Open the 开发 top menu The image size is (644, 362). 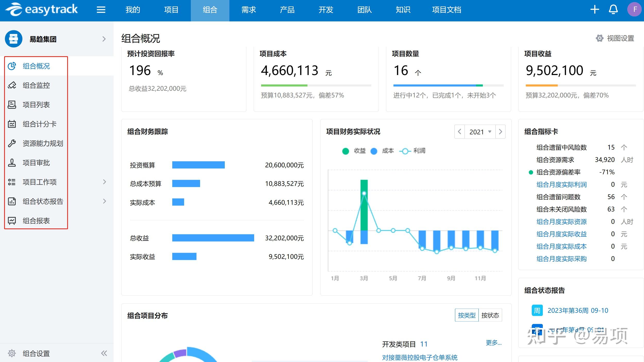(326, 10)
